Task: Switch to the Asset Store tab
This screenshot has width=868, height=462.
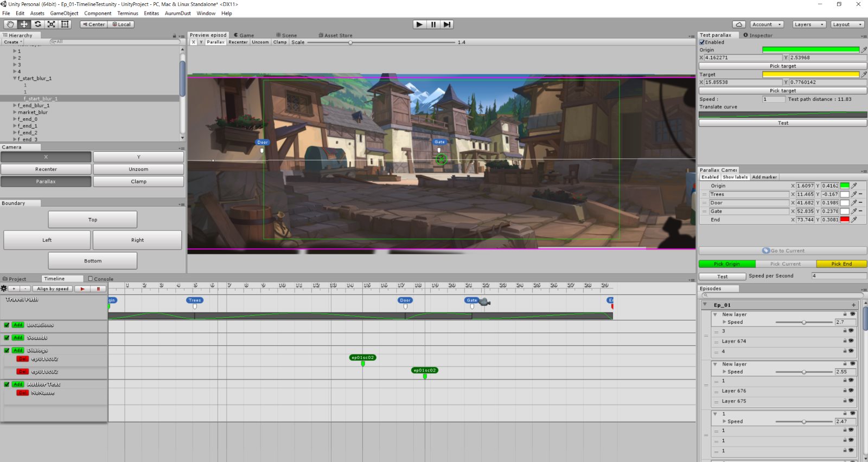Action: pos(335,35)
